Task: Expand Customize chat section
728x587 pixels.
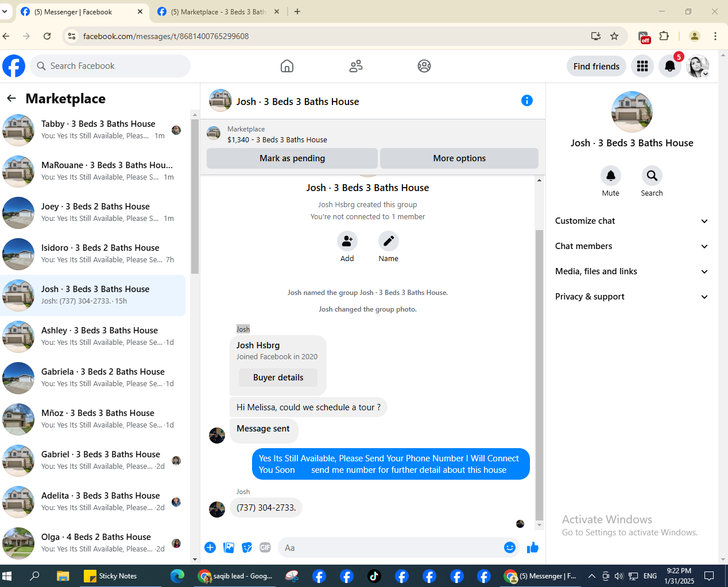Action: 632,221
